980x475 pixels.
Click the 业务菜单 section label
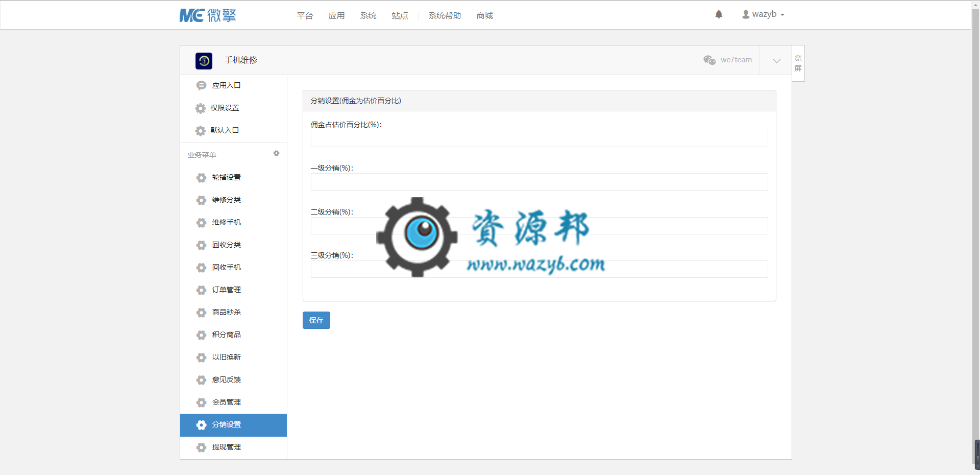coord(202,155)
